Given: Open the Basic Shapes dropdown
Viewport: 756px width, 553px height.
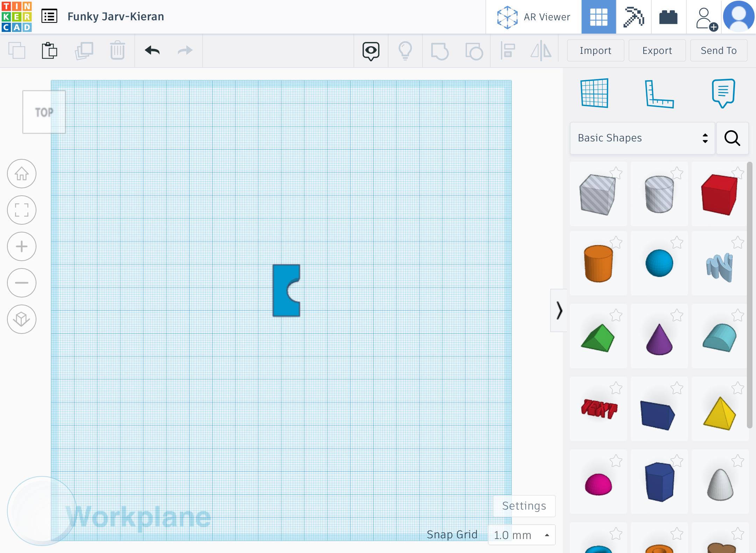Looking at the screenshot, I should [642, 138].
